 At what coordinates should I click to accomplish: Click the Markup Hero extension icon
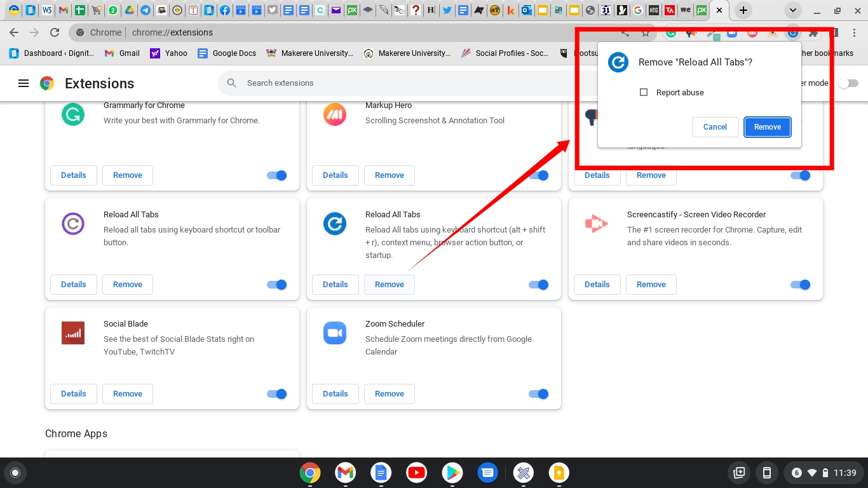(335, 114)
